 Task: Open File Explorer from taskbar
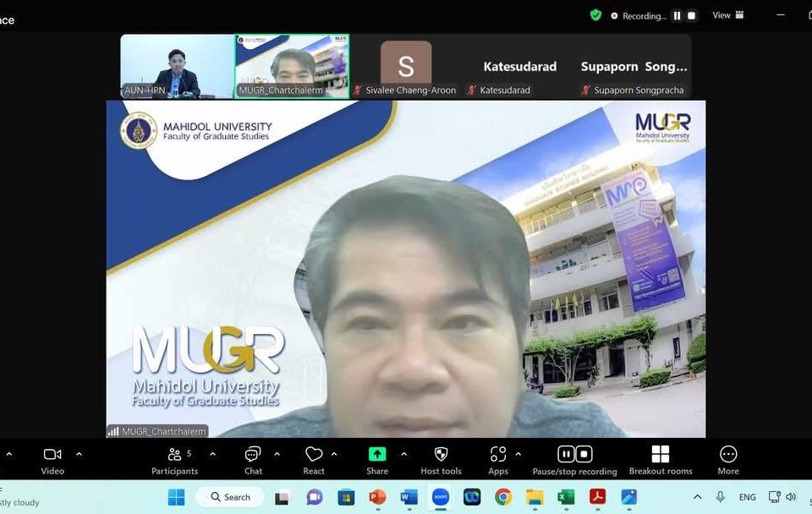click(x=535, y=497)
